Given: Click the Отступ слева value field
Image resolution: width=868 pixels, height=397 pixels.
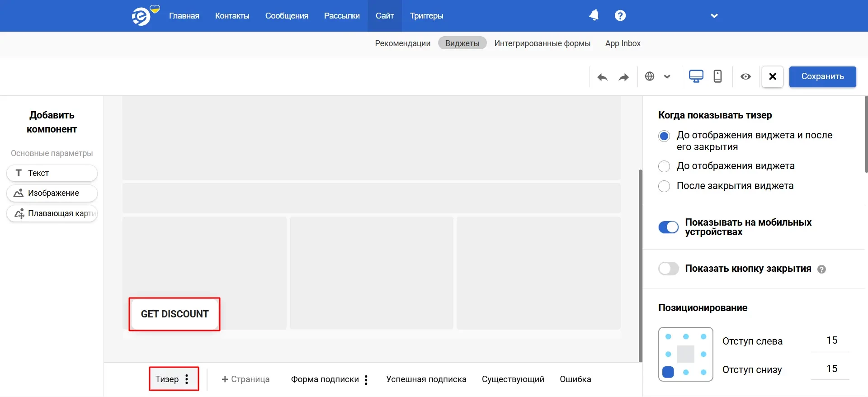Looking at the screenshot, I should coord(831,340).
